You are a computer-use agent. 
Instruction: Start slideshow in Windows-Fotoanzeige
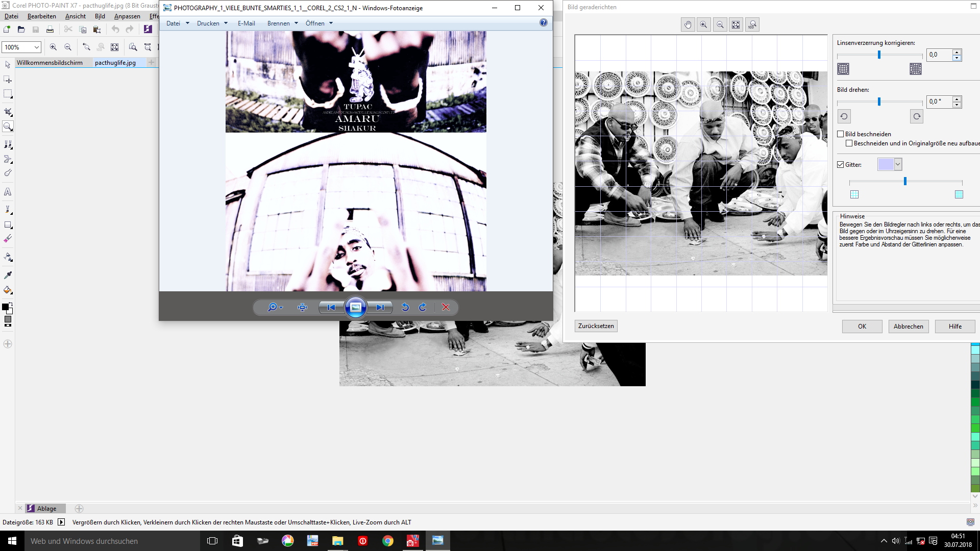(356, 307)
